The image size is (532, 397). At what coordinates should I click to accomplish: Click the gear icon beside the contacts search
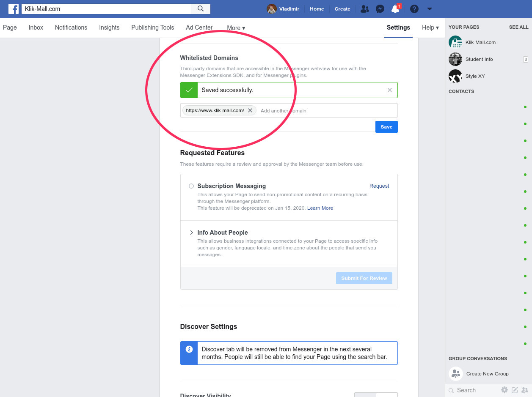click(x=504, y=390)
